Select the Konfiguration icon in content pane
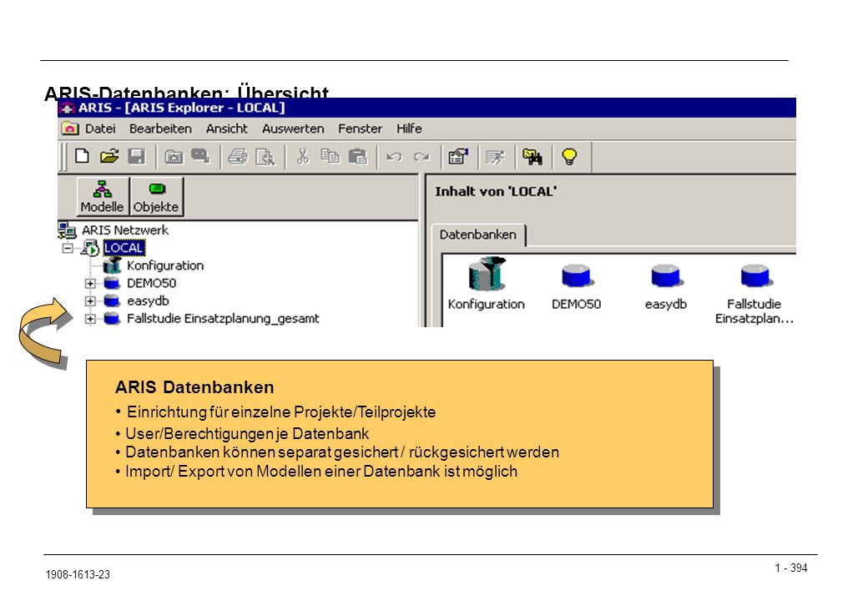Viewport: 868px width, 601px height. click(x=487, y=274)
